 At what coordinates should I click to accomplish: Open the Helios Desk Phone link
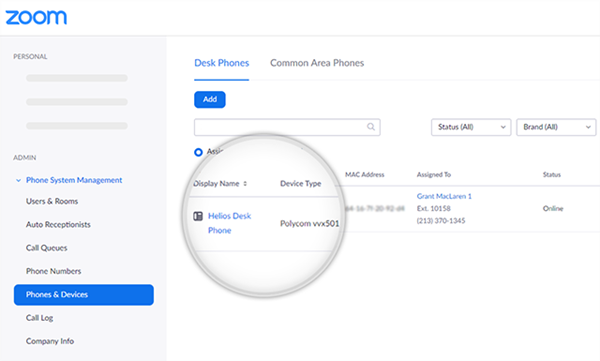(229, 223)
